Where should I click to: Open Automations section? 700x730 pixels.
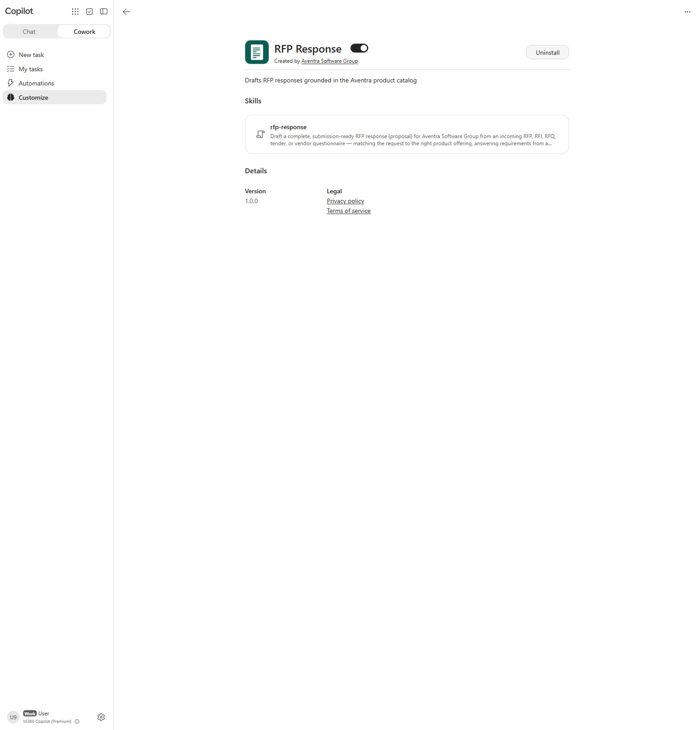tap(54, 83)
